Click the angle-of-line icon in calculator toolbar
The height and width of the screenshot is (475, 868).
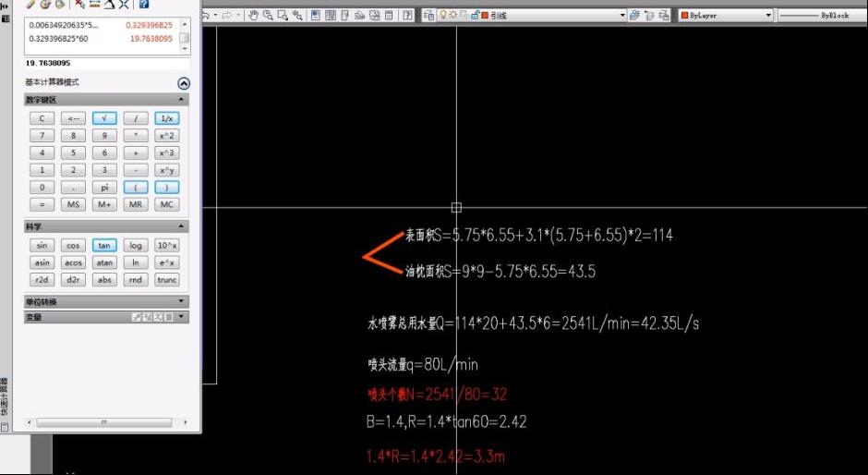(x=109, y=4)
